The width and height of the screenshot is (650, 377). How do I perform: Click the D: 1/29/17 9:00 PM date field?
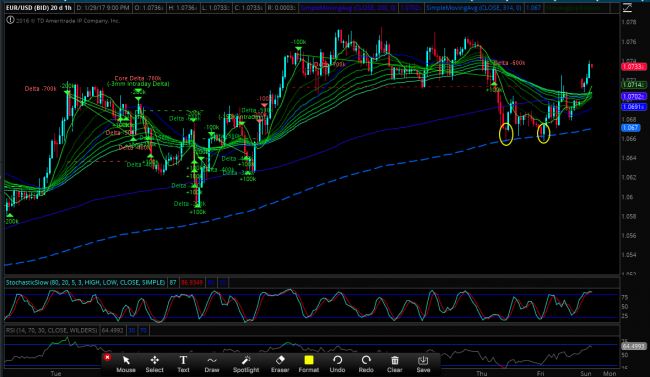pos(103,7)
